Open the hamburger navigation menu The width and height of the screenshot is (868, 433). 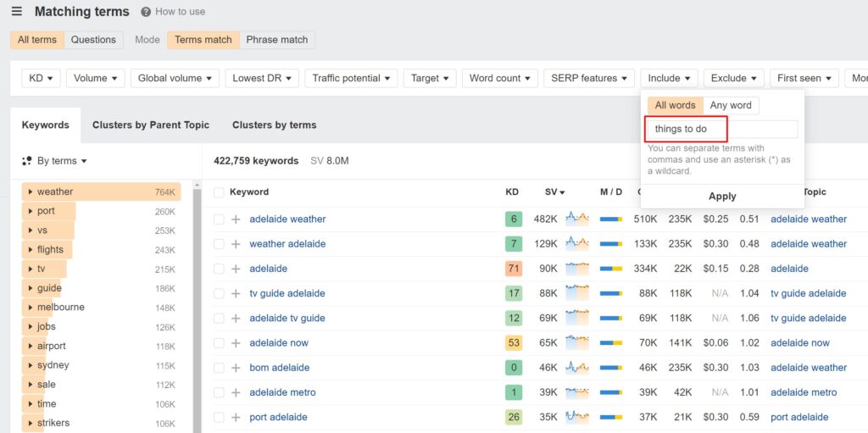click(17, 11)
